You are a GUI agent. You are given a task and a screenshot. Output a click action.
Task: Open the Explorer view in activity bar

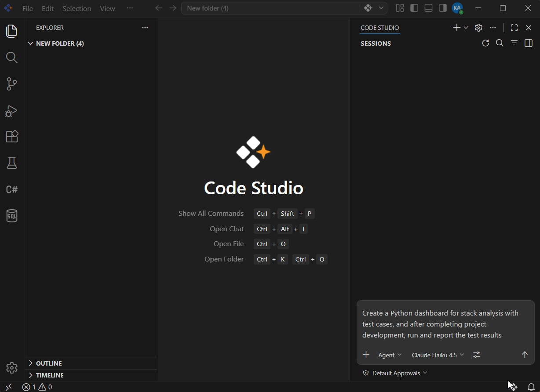tap(12, 31)
